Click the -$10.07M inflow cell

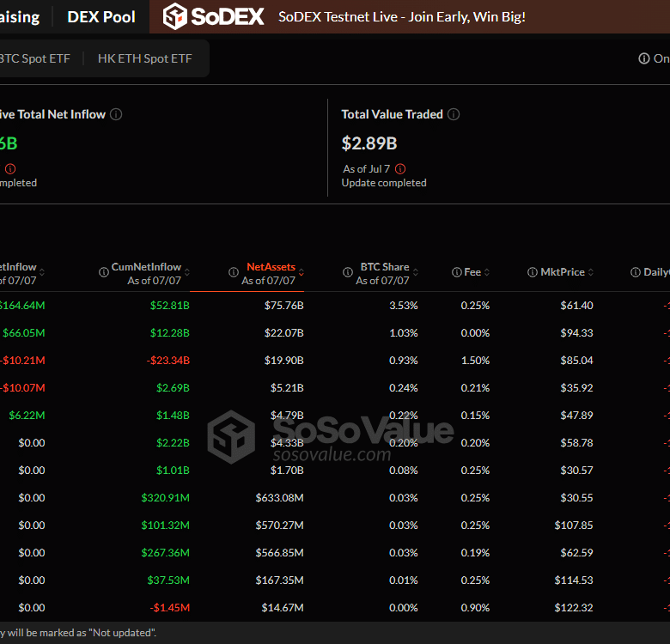coord(22,388)
